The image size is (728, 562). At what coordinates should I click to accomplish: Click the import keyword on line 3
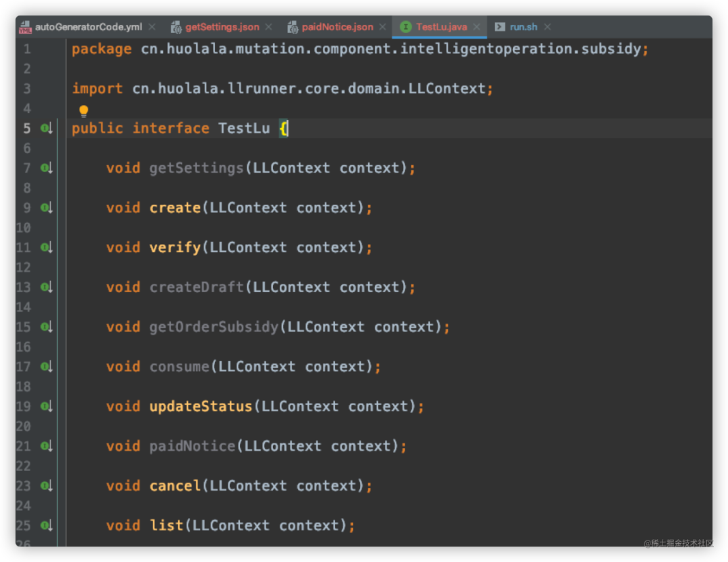97,89
